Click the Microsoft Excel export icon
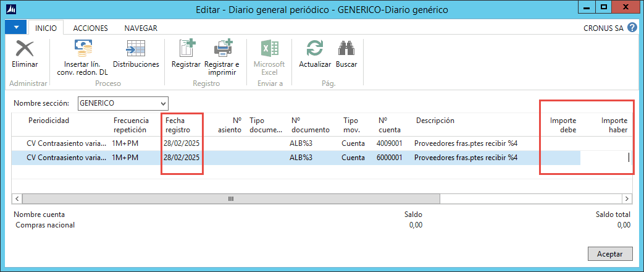644x272 pixels. (269, 49)
